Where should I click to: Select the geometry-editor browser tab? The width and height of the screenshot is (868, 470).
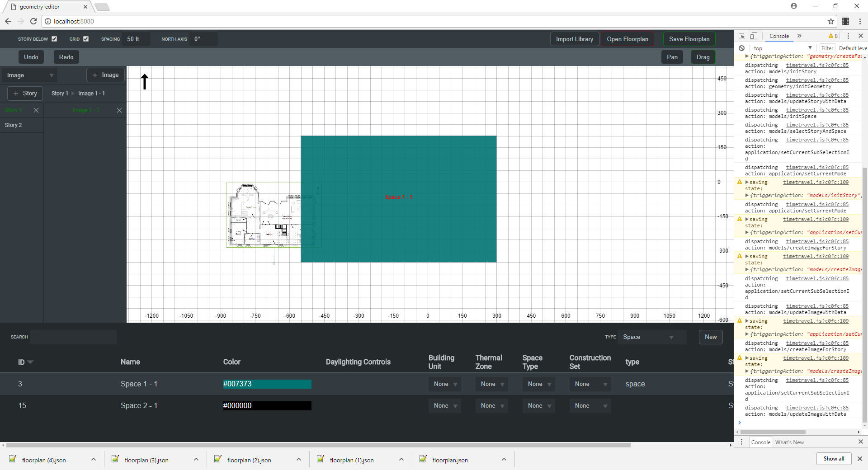(41, 7)
